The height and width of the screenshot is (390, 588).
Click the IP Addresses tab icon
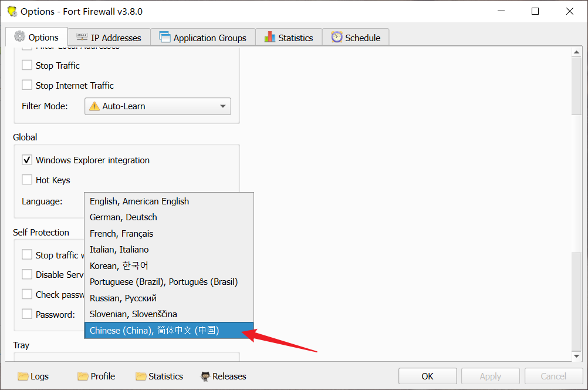(x=82, y=38)
